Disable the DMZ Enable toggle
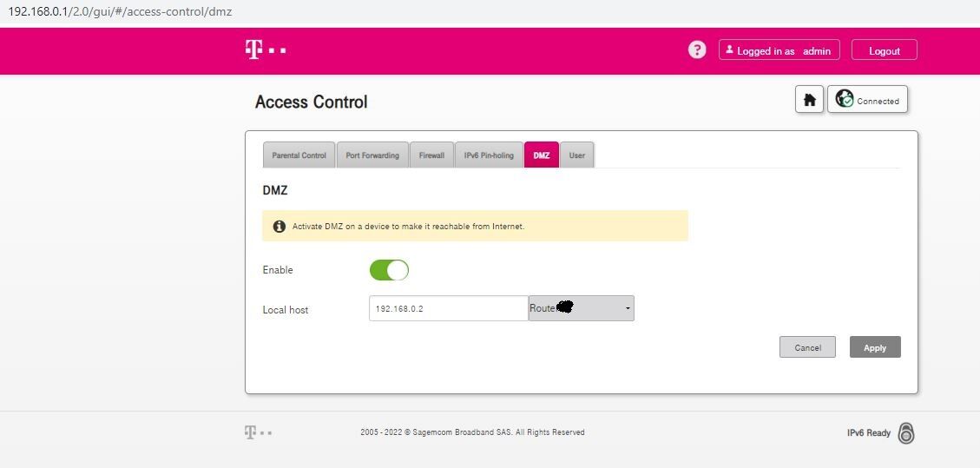Screen dimensions: 980x468 389,270
